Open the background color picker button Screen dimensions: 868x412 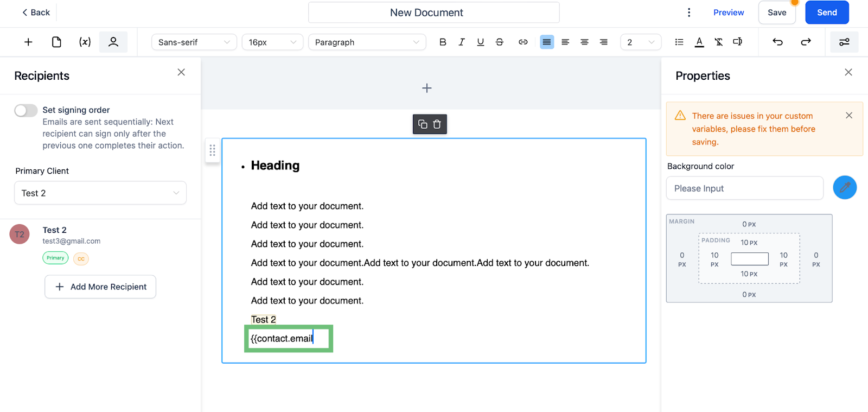pos(845,188)
